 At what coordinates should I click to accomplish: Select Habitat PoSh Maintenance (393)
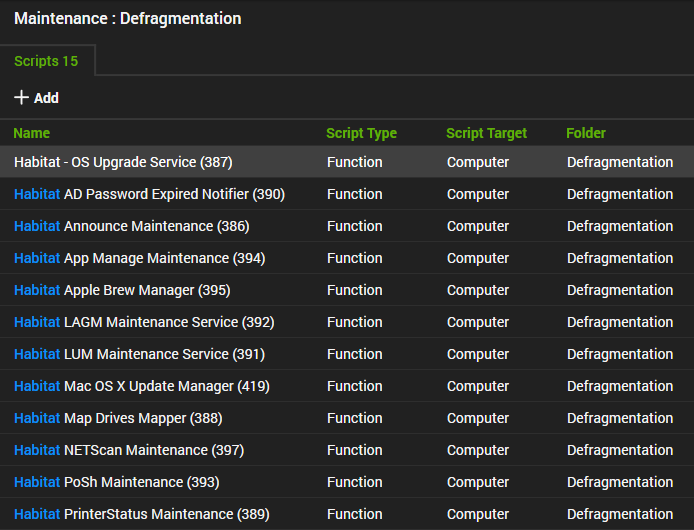click(x=116, y=482)
